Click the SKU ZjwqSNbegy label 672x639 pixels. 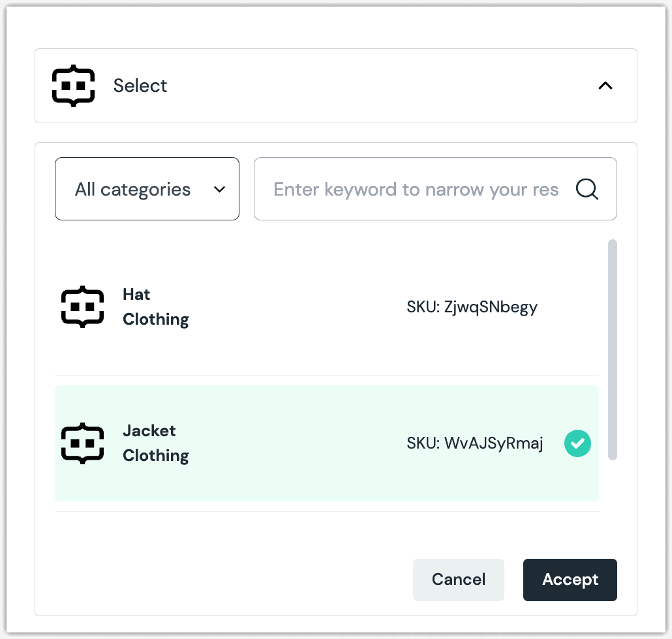(472, 306)
